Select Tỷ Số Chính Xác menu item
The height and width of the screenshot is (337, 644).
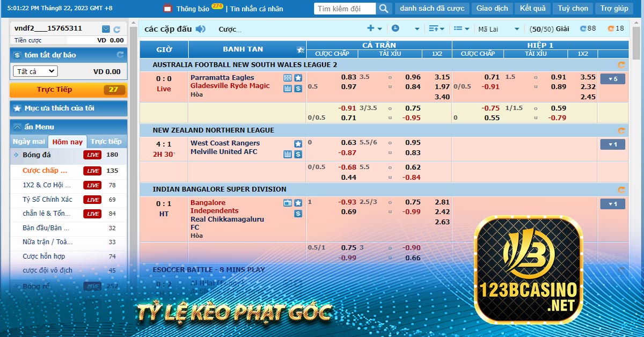(47, 200)
